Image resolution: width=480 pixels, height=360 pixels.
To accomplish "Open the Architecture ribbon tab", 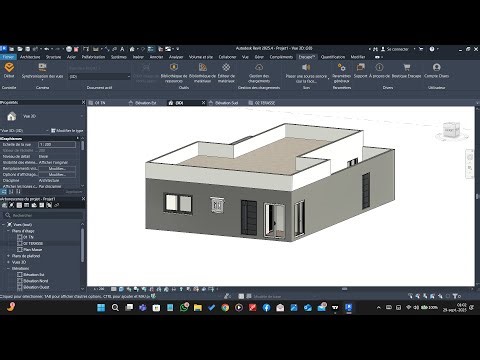I will click(x=30, y=57).
